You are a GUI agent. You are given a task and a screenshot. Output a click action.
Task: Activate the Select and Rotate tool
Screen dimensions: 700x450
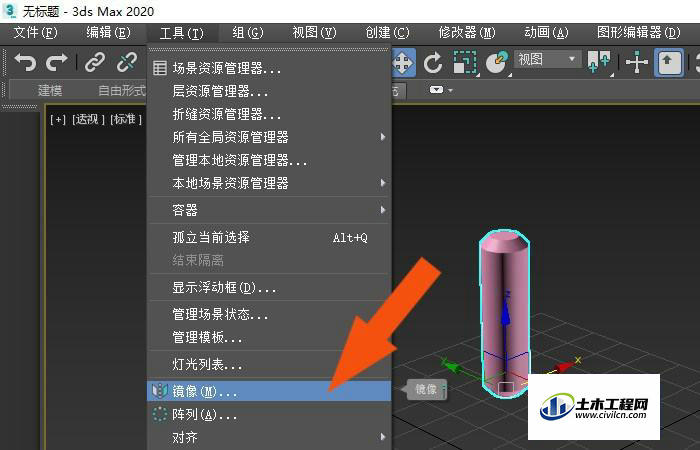[x=433, y=62]
